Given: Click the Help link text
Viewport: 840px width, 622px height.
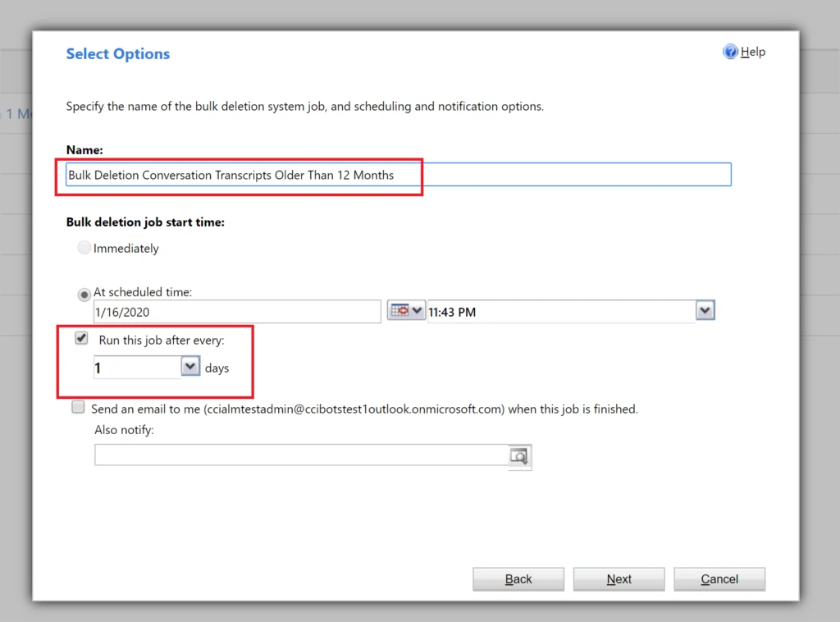Looking at the screenshot, I should (751, 51).
